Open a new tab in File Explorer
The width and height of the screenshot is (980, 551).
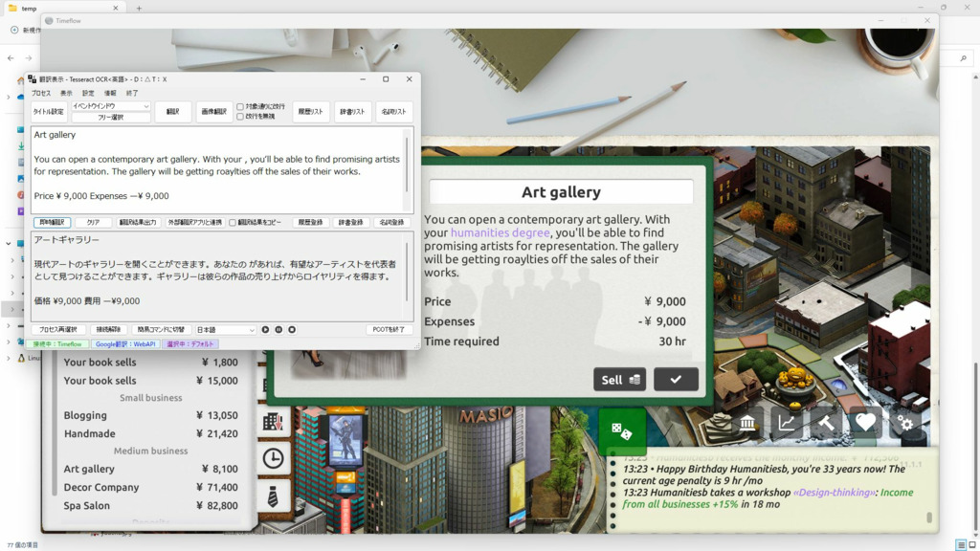click(139, 8)
